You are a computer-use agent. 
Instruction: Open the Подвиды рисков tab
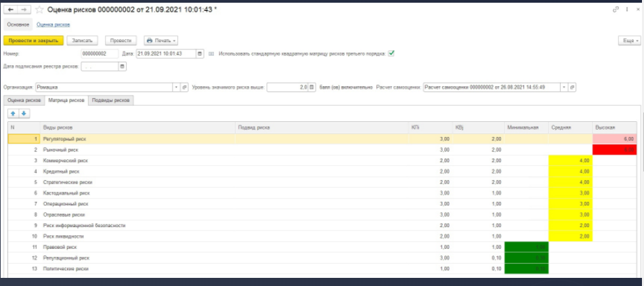click(x=111, y=100)
